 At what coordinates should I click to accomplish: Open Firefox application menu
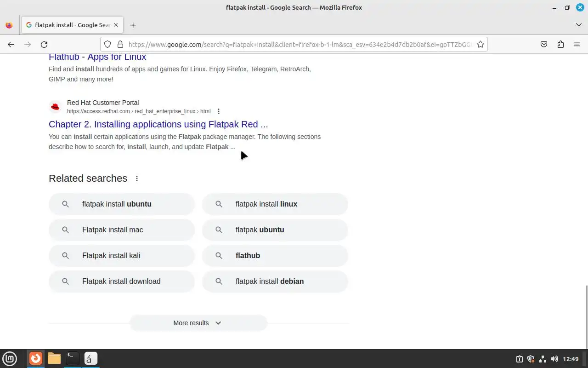[577, 44]
